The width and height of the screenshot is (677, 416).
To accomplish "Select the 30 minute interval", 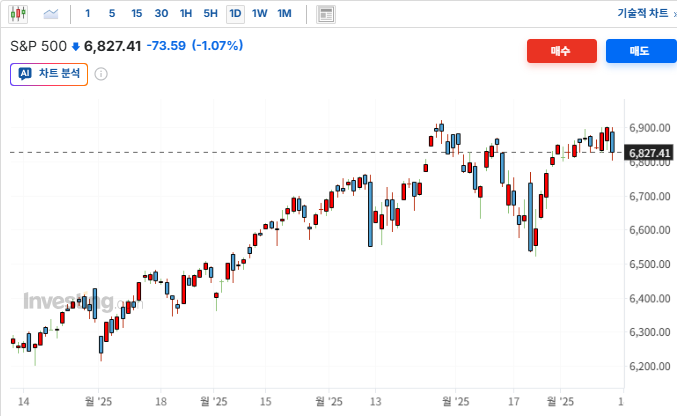I will coord(161,14).
